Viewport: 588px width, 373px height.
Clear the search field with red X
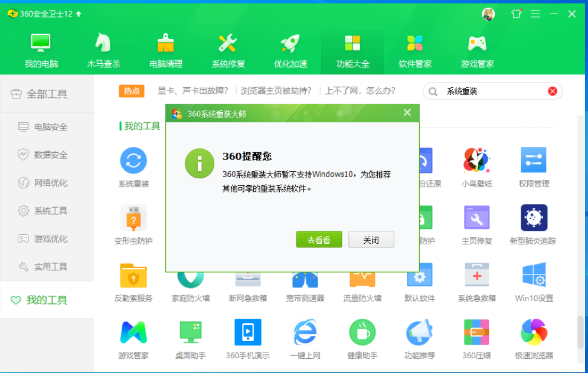(553, 91)
